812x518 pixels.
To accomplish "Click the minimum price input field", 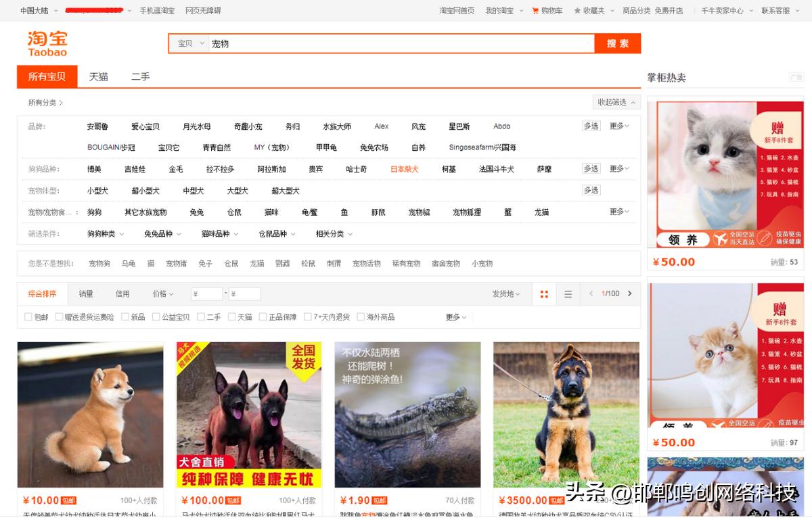I will pos(206,293).
